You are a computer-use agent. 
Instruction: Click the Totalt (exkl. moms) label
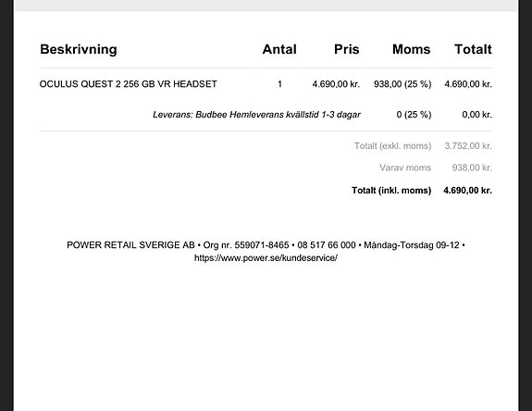pos(392,146)
